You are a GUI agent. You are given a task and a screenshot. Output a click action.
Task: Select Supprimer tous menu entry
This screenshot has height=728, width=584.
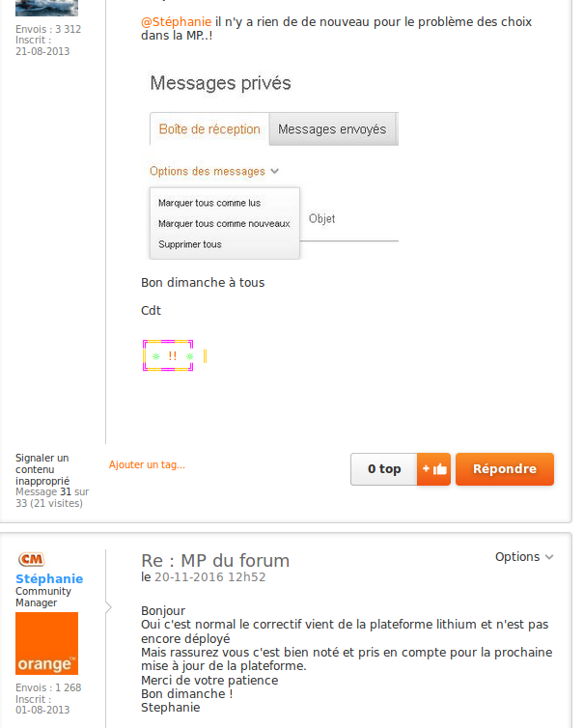[x=190, y=244]
